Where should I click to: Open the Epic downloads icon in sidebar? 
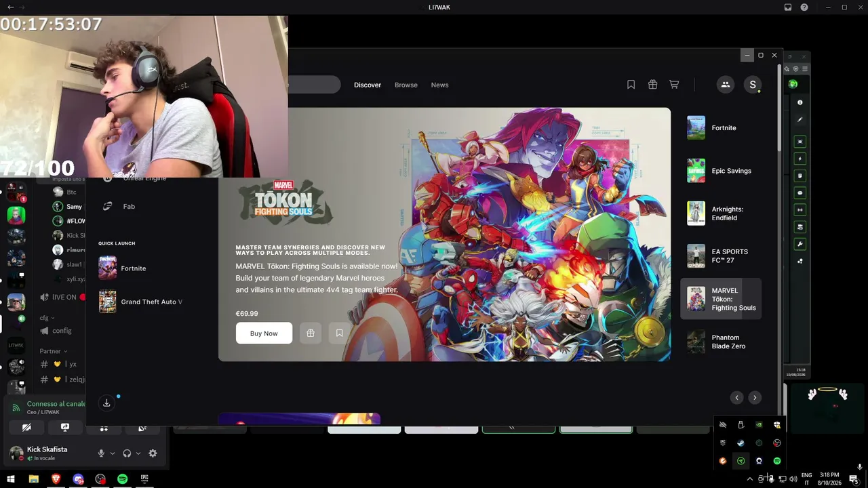[106, 403]
